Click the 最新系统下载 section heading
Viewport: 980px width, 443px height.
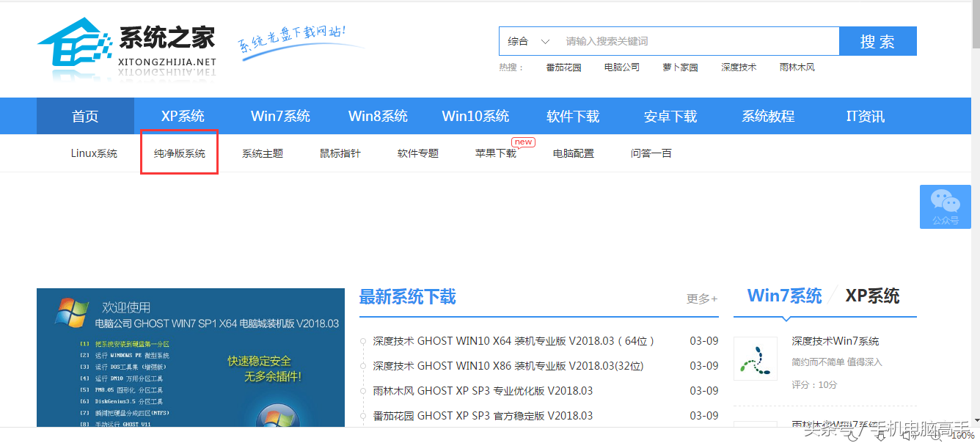tap(407, 297)
